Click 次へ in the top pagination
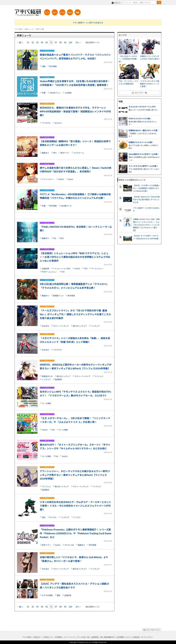 pos(78,42)
